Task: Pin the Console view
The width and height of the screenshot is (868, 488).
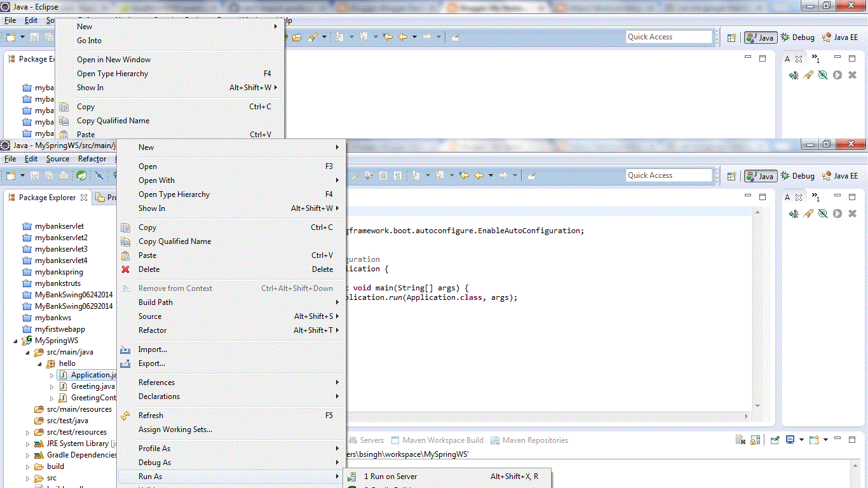Action: tap(774, 439)
